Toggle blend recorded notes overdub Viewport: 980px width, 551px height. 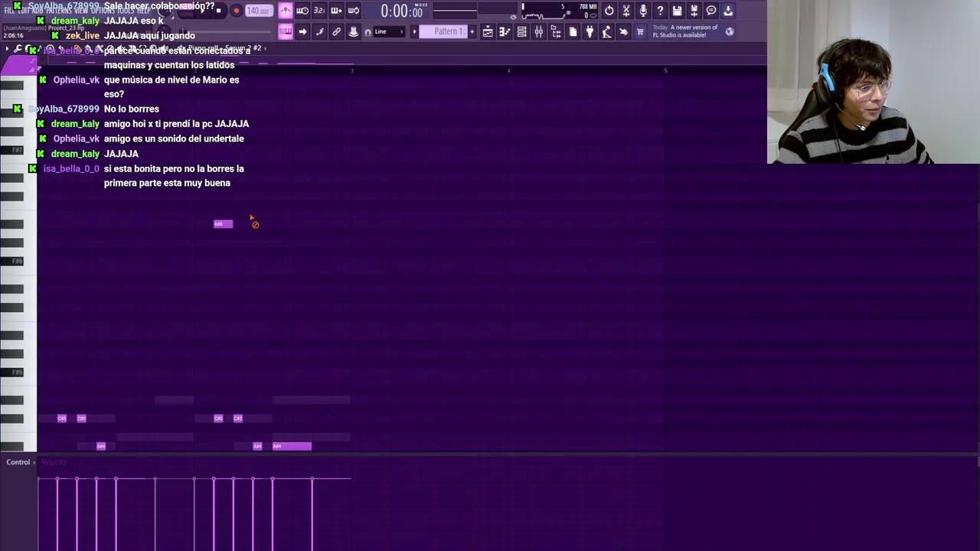pos(336,11)
